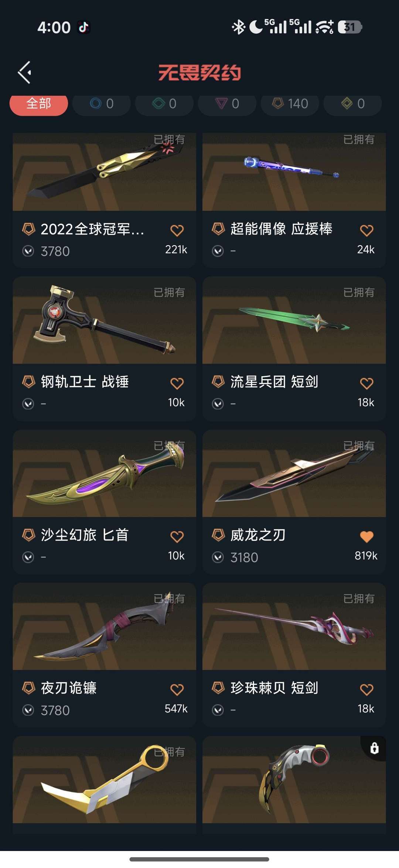Tap heart icon for 流星兵团 短剑
399x868 pixels.
tap(366, 383)
